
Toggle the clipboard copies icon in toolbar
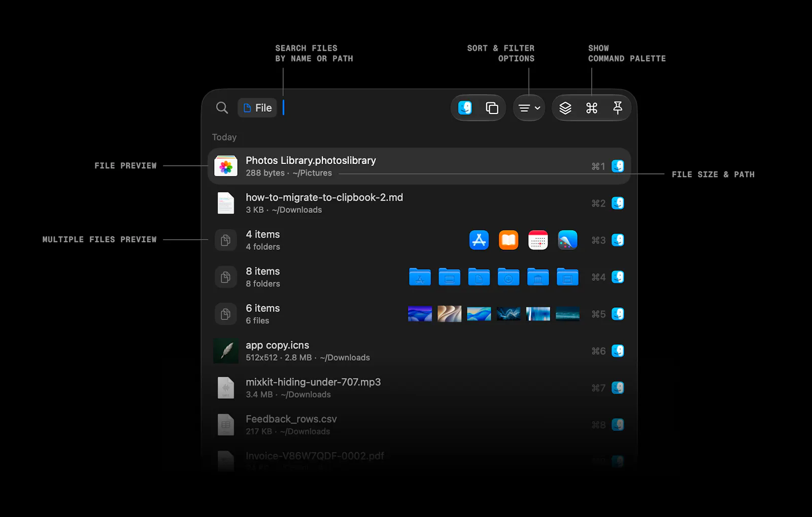[x=492, y=108]
